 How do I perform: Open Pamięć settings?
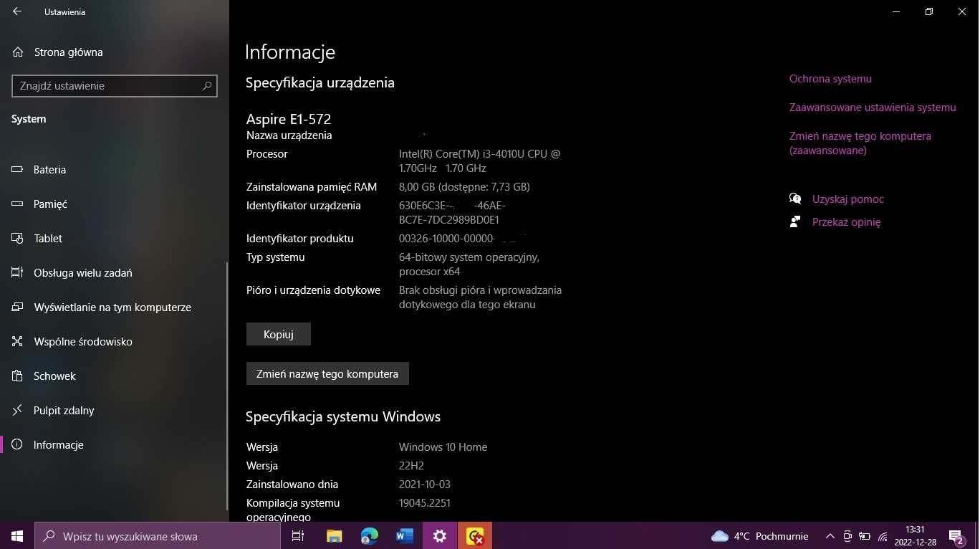(115, 204)
